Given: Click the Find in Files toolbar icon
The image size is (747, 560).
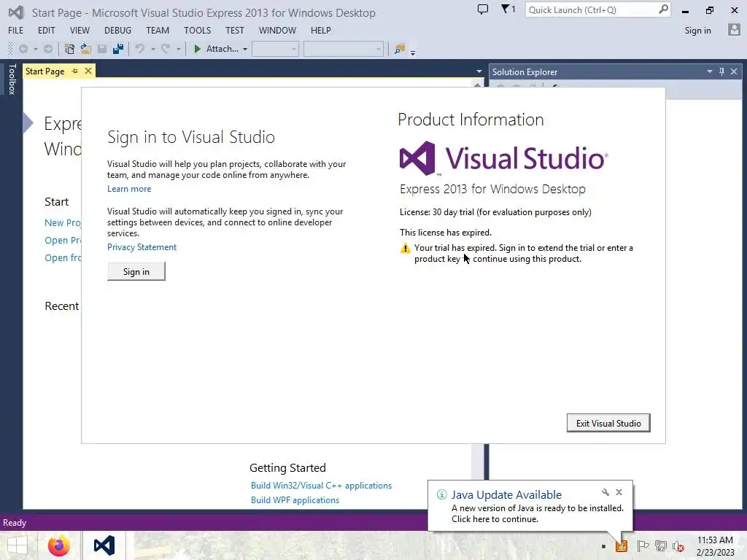Looking at the screenshot, I should click(x=399, y=49).
